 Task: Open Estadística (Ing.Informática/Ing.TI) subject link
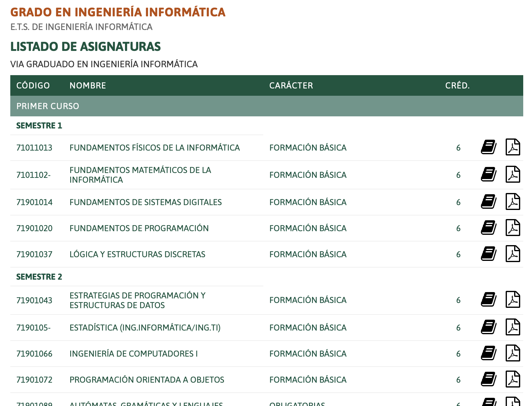coord(145,328)
